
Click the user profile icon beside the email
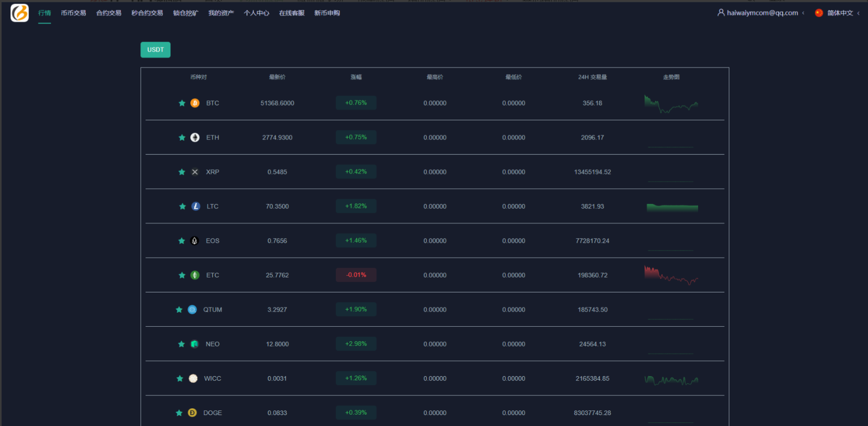(x=721, y=12)
